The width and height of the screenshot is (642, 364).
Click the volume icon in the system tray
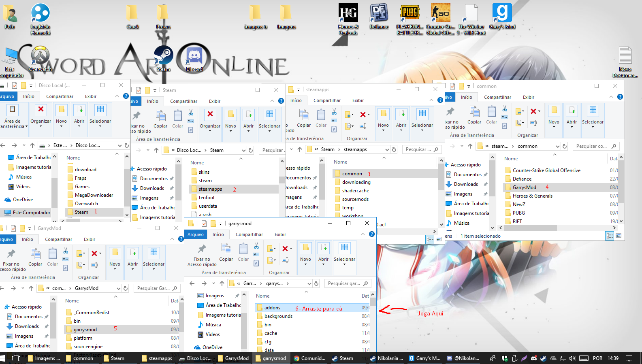pyautogui.click(x=572, y=358)
